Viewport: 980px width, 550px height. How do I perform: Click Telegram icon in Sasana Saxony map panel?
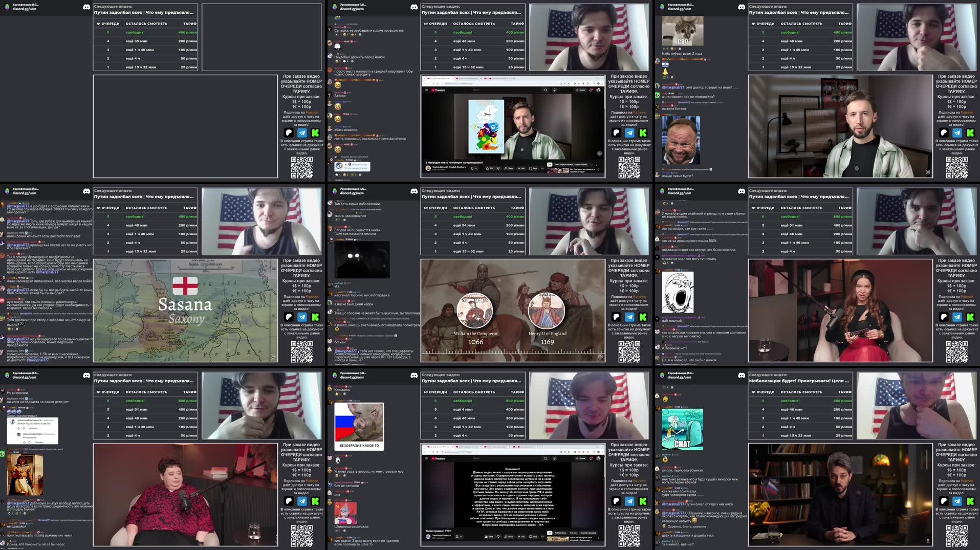click(x=302, y=317)
